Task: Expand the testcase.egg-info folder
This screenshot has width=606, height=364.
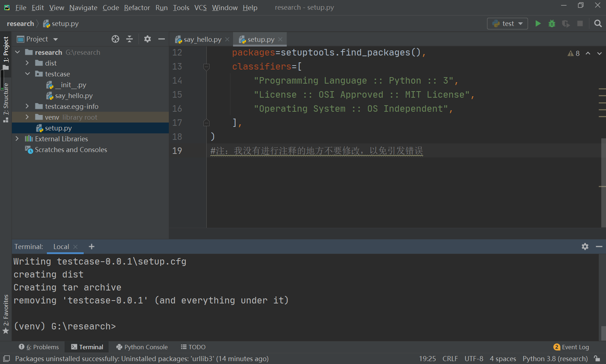Action: click(x=27, y=107)
